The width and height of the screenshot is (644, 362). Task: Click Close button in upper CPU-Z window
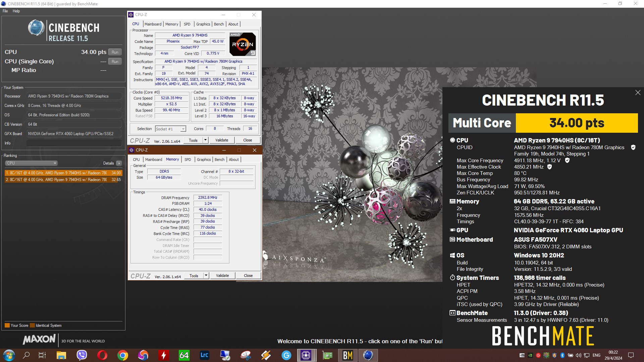pyautogui.click(x=248, y=140)
